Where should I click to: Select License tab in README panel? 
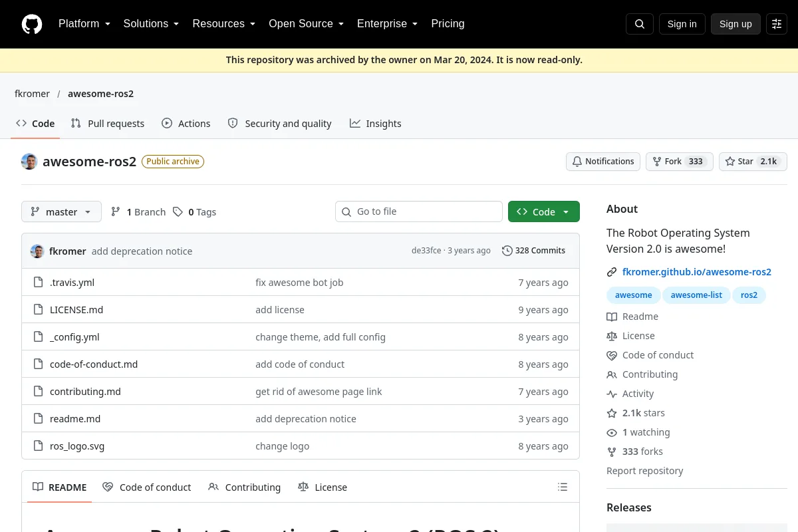click(x=323, y=487)
